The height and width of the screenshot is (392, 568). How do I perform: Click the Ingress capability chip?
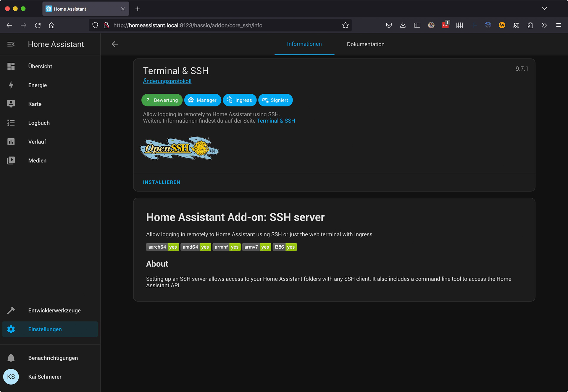pos(240,100)
